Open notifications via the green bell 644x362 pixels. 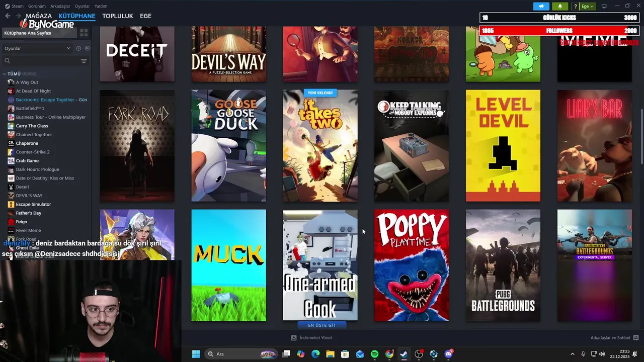560,6
